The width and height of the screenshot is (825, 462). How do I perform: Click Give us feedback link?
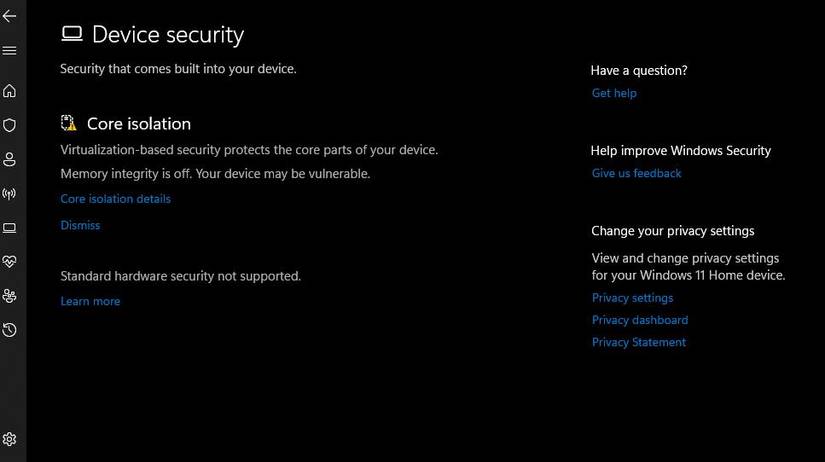pos(636,173)
